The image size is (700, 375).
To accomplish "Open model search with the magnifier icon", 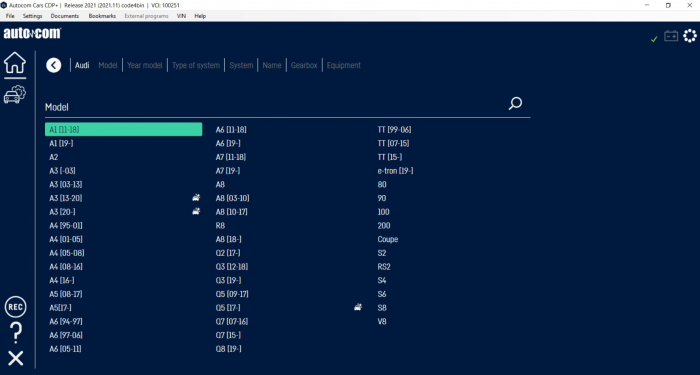I will pos(515,104).
